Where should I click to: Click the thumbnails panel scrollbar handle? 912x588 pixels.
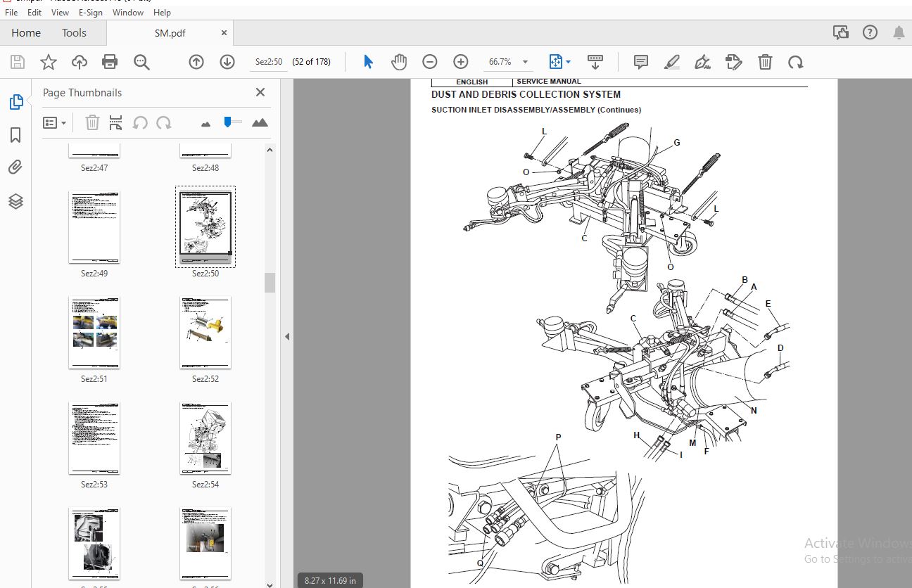point(270,283)
